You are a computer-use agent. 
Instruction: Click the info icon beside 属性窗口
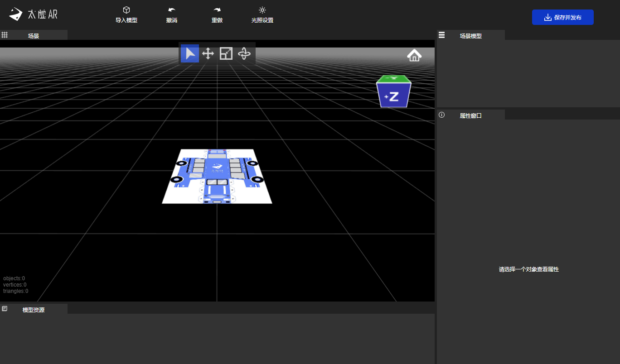442,115
